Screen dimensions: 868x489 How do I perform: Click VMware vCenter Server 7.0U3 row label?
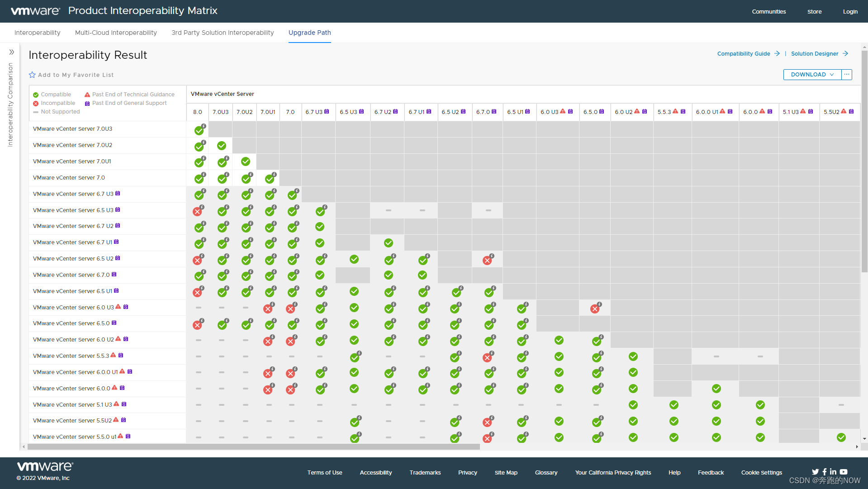click(x=72, y=129)
